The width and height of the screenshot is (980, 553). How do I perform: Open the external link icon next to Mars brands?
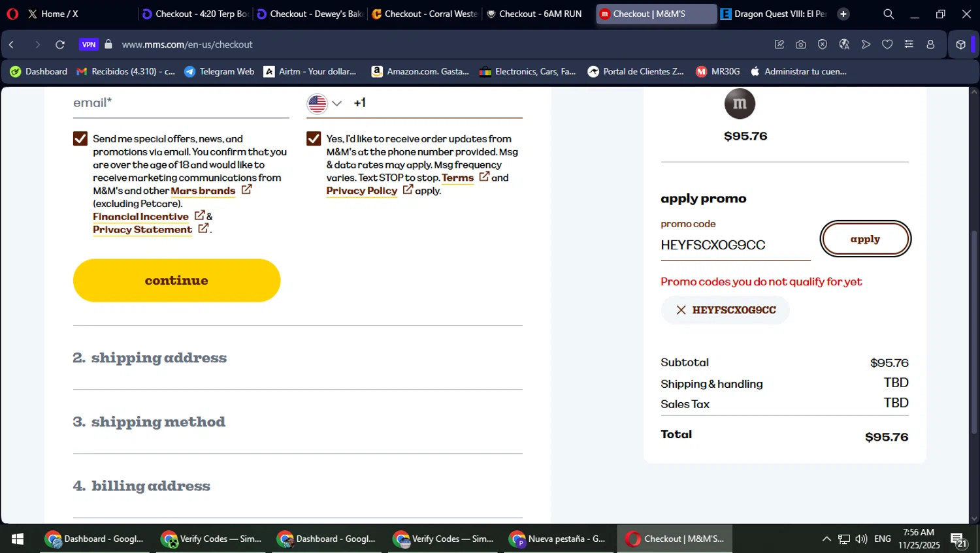(246, 189)
